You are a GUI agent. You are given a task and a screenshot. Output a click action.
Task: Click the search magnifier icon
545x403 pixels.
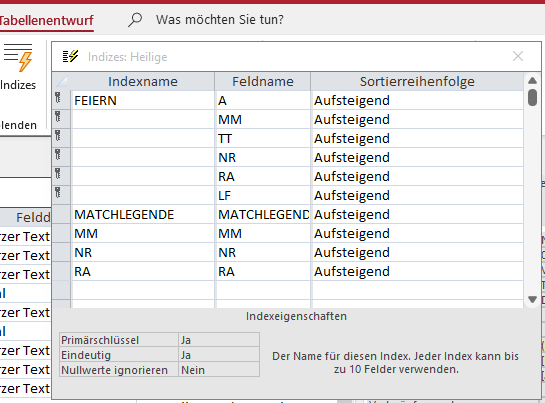135,19
